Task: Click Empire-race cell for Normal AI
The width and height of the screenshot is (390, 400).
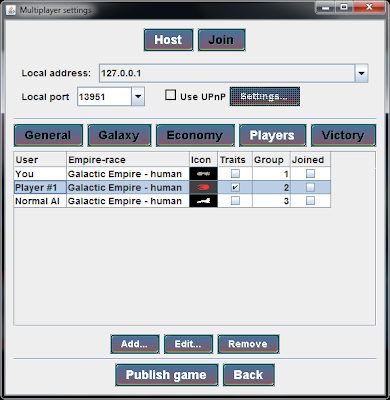Action: pos(128,201)
